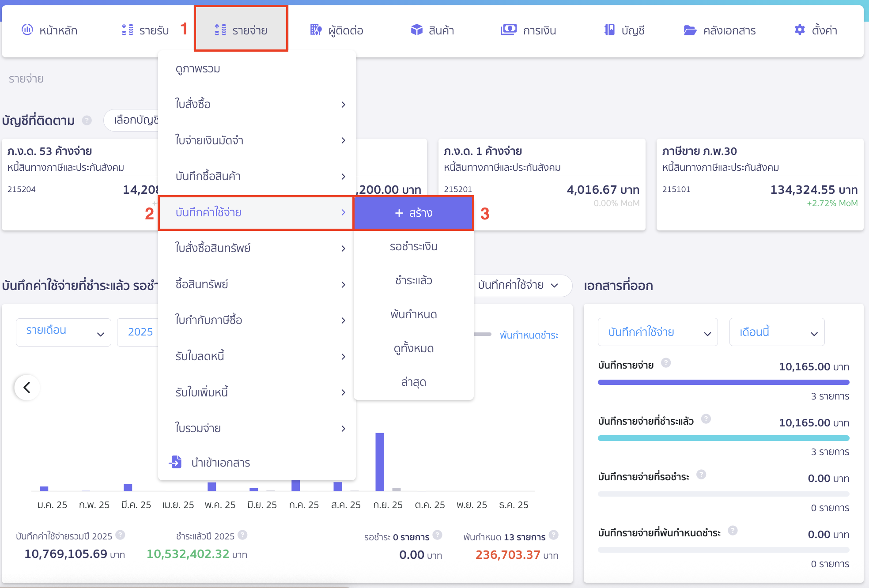Open the หน้าหลัก home icon
The height and width of the screenshot is (588, 869).
27,30
